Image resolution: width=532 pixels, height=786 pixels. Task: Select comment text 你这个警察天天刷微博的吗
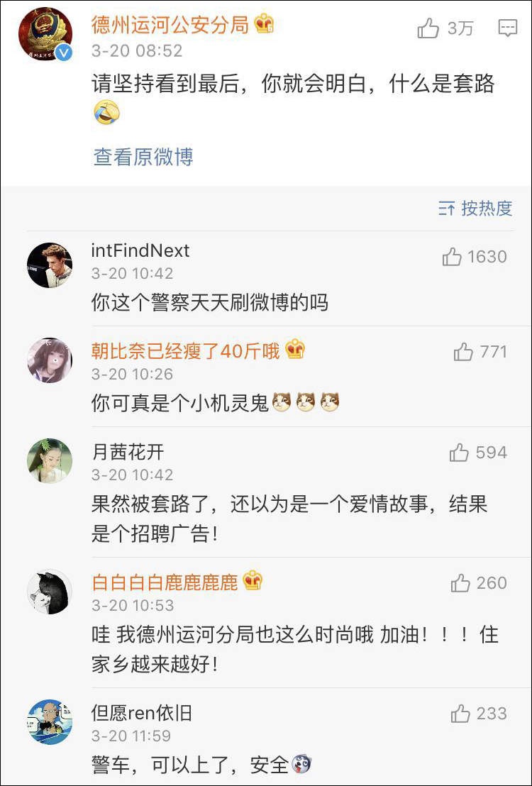[x=210, y=303]
